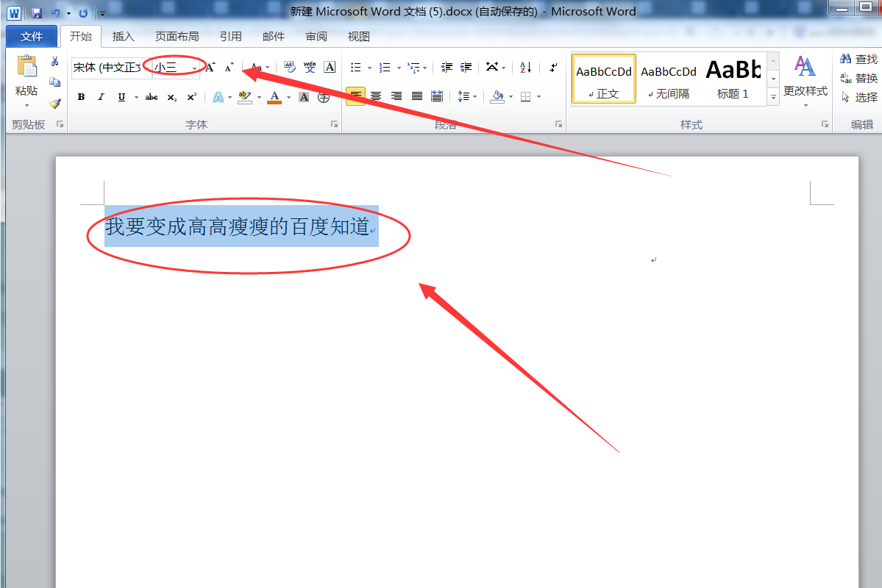Toggle Superscript formatting
The height and width of the screenshot is (588, 882).
pyautogui.click(x=192, y=97)
